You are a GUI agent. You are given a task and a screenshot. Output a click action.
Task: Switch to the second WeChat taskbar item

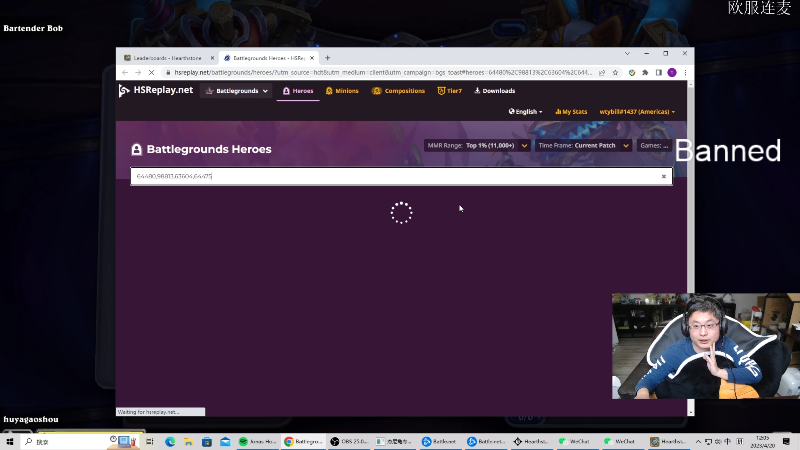(x=620, y=441)
